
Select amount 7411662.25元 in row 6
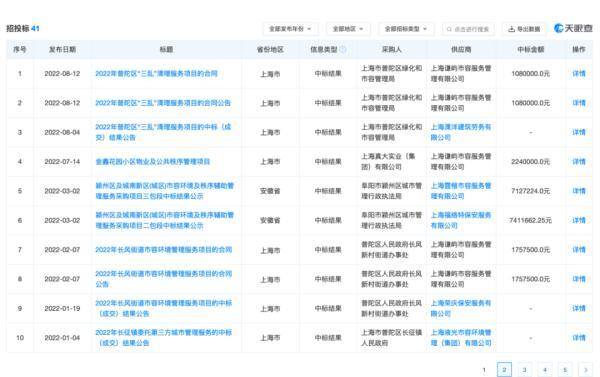tap(530, 220)
